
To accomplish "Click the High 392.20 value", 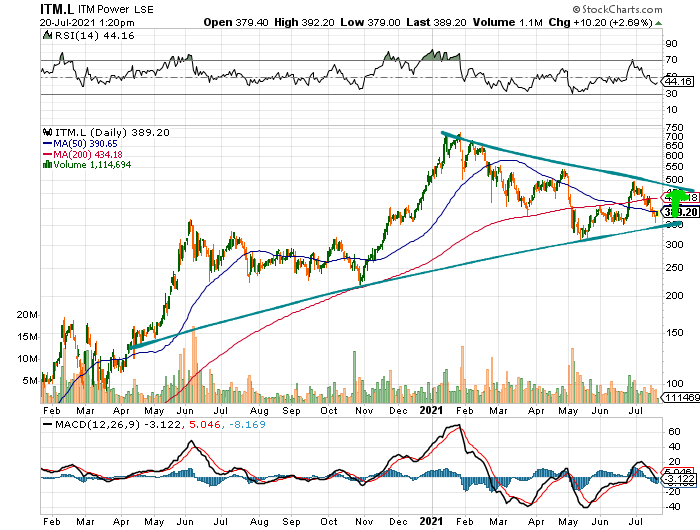I will (x=304, y=22).
